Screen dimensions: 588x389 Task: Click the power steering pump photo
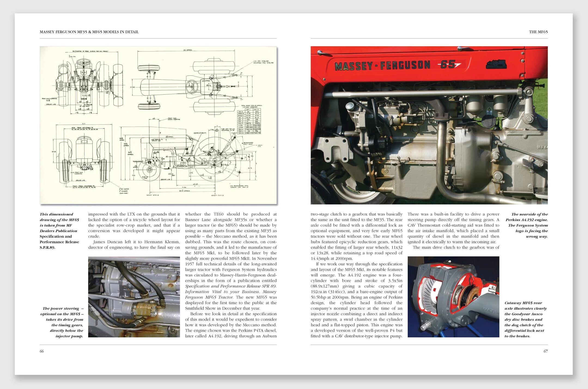pyautogui.click(x=134, y=297)
